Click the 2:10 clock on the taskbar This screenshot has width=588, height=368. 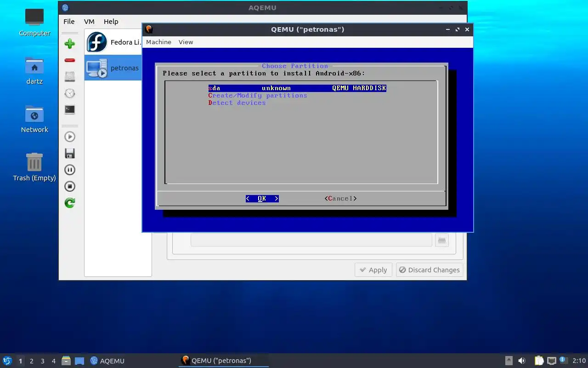coord(579,361)
